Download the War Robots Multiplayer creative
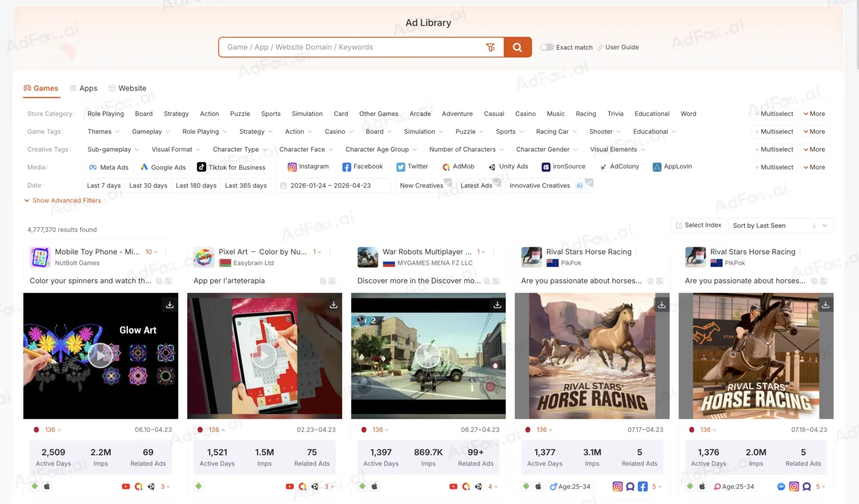The image size is (859, 504). [x=497, y=305]
